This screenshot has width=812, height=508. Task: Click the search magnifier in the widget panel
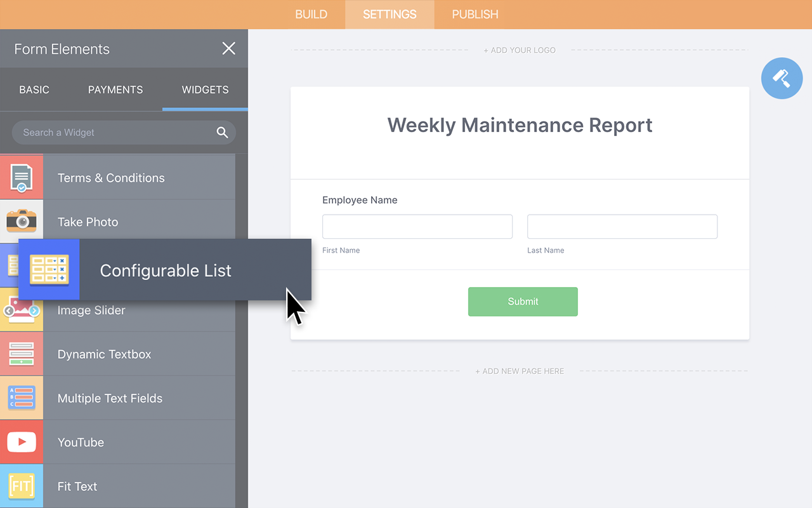(222, 132)
